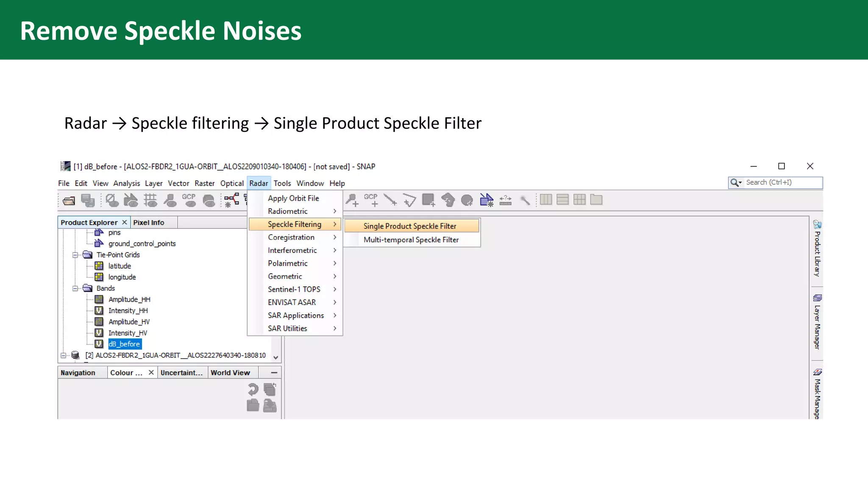Collapse the Tie-Point Grids folder
This screenshot has width=868, height=488.
tap(75, 255)
